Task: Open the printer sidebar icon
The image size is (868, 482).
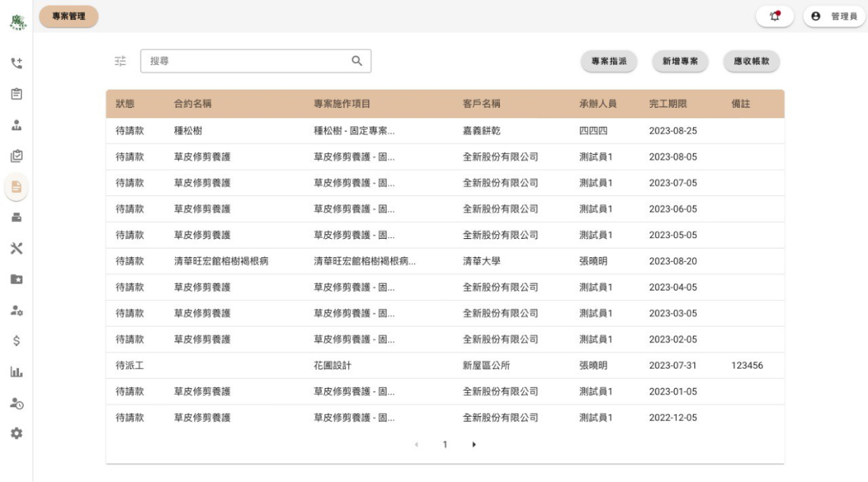Action: [x=16, y=218]
